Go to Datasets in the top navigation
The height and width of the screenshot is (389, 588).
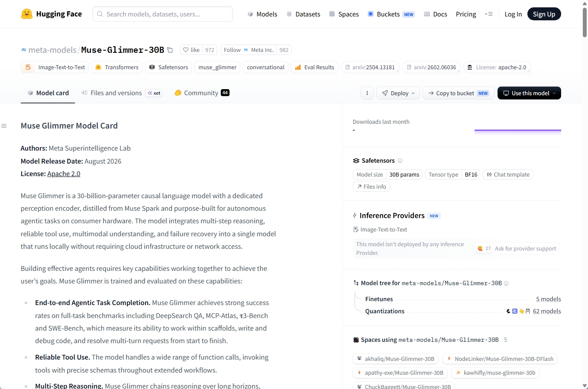(303, 14)
